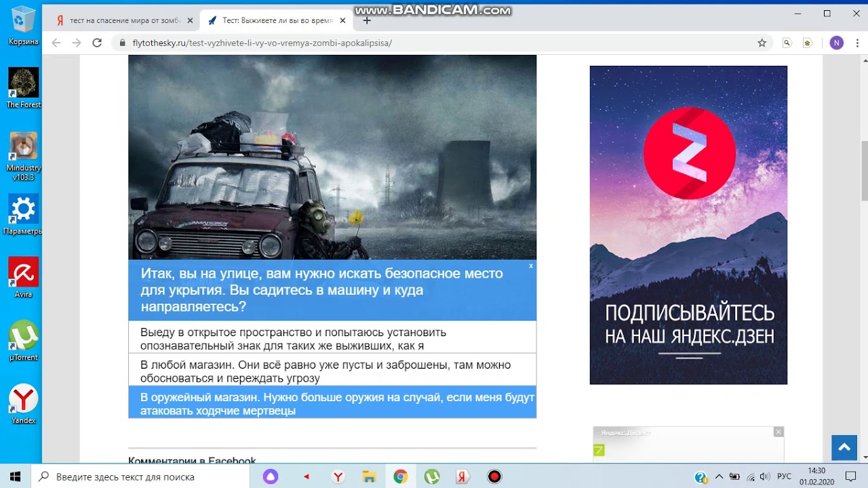The image size is (868, 488).
Task: Open the volume control tray icon
Action: click(x=766, y=476)
